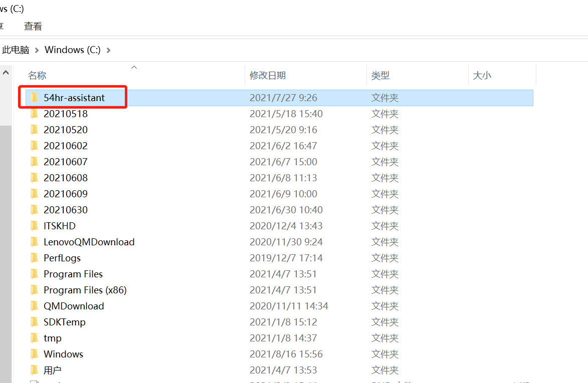Click the SDKTemp folder icon

[34, 322]
